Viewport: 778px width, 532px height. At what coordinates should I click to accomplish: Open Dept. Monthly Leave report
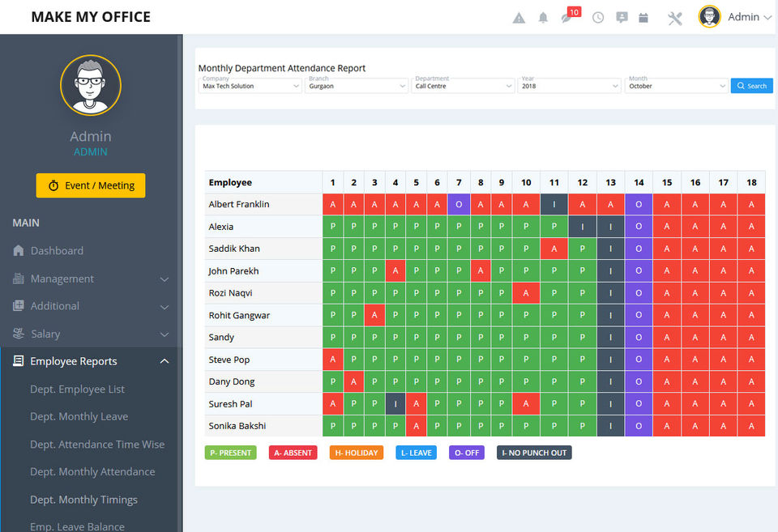79,417
